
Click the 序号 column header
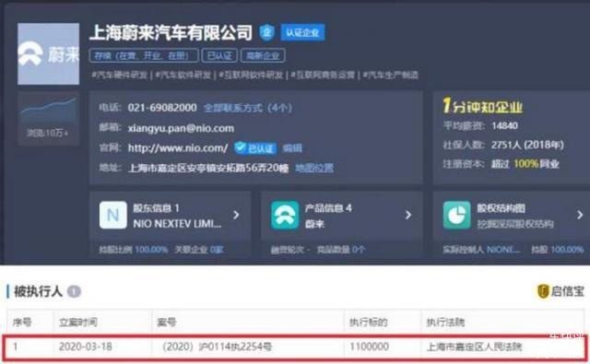22,323
